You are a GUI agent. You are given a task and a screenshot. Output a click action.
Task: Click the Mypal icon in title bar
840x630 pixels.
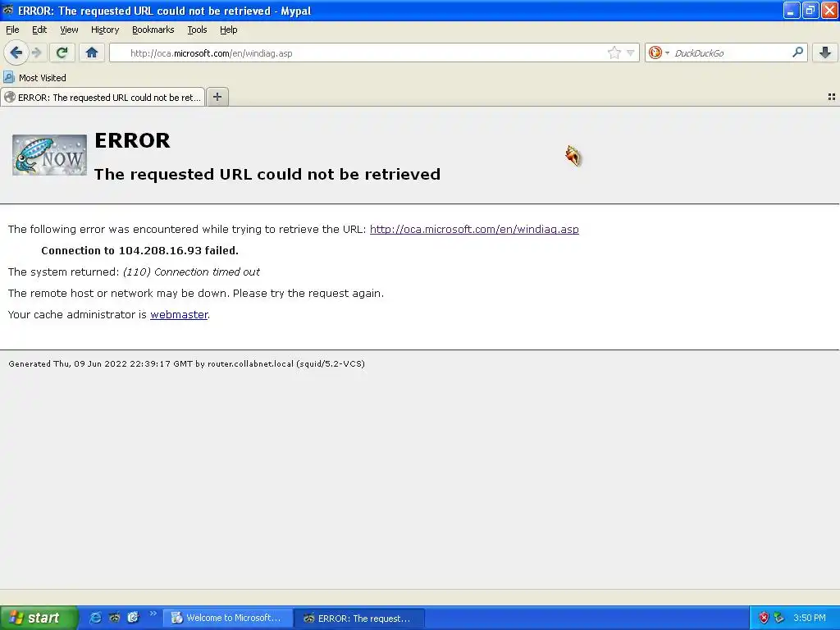(8, 10)
